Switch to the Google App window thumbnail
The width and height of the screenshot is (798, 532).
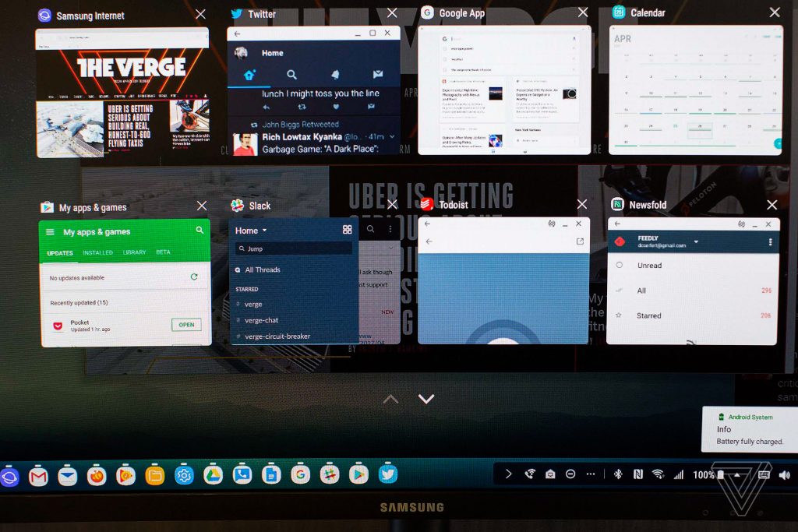(x=504, y=90)
